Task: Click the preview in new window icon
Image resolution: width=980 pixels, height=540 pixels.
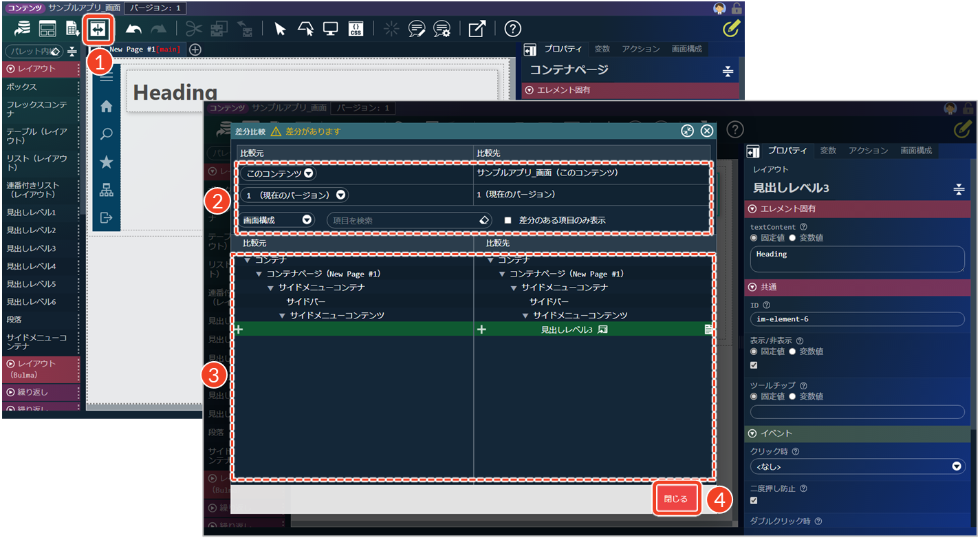Action: click(x=477, y=29)
